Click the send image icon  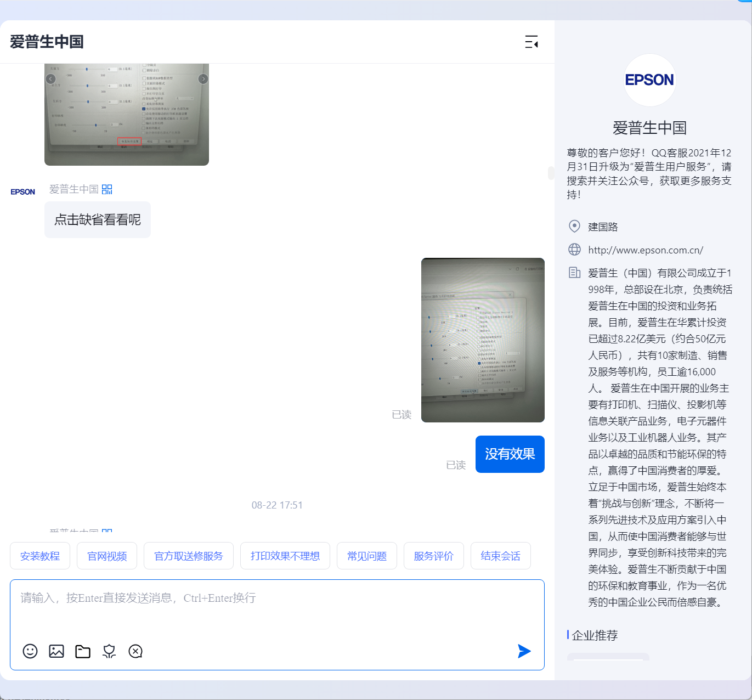point(56,651)
